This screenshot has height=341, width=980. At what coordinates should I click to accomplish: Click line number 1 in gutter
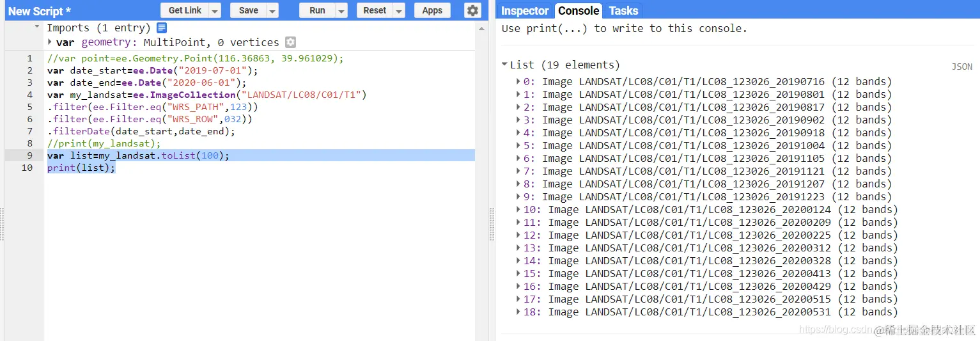(x=29, y=58)
